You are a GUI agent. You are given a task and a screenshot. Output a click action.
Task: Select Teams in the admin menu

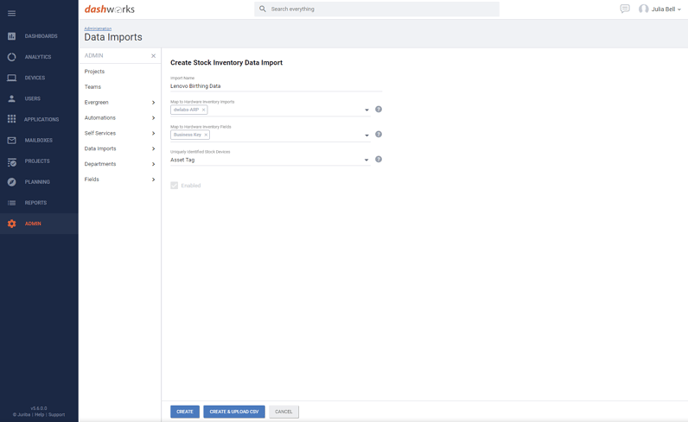point(93,87)
